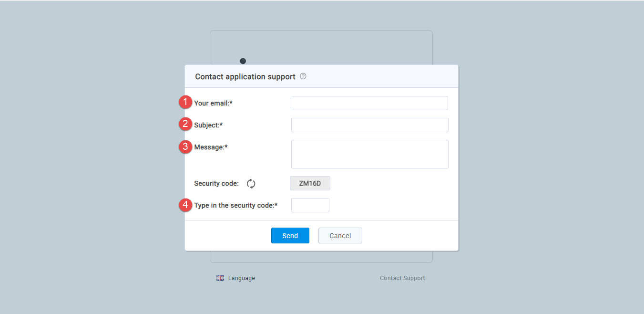Click the help question mark icon
This screenshot has width=644, height=314.
303,76
